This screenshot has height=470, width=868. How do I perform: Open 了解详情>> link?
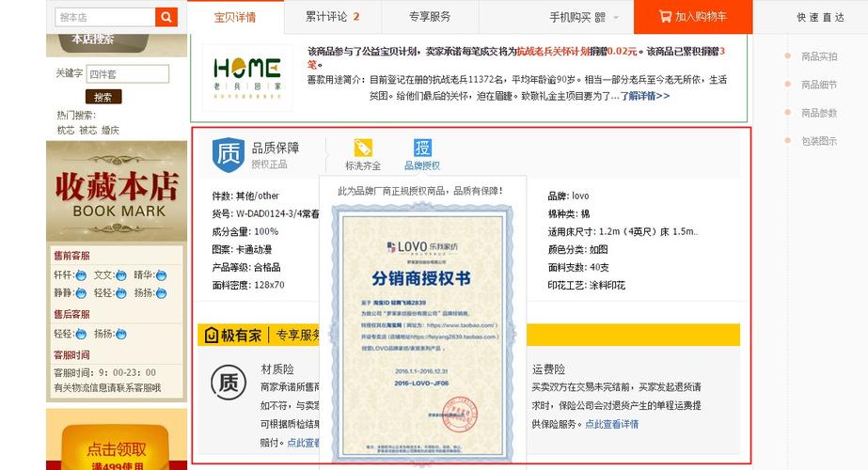click(x=644, y=96)
